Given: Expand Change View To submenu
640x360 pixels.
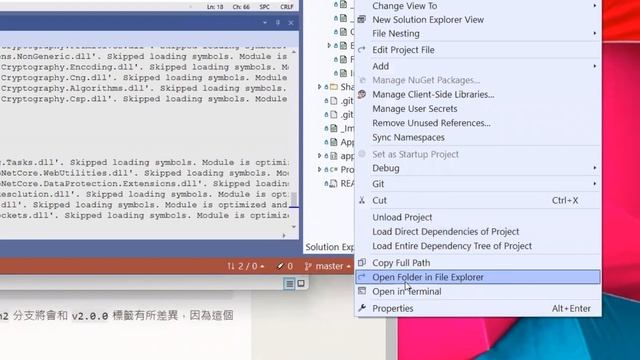Looking at the screenshot, I should point(478,6).
